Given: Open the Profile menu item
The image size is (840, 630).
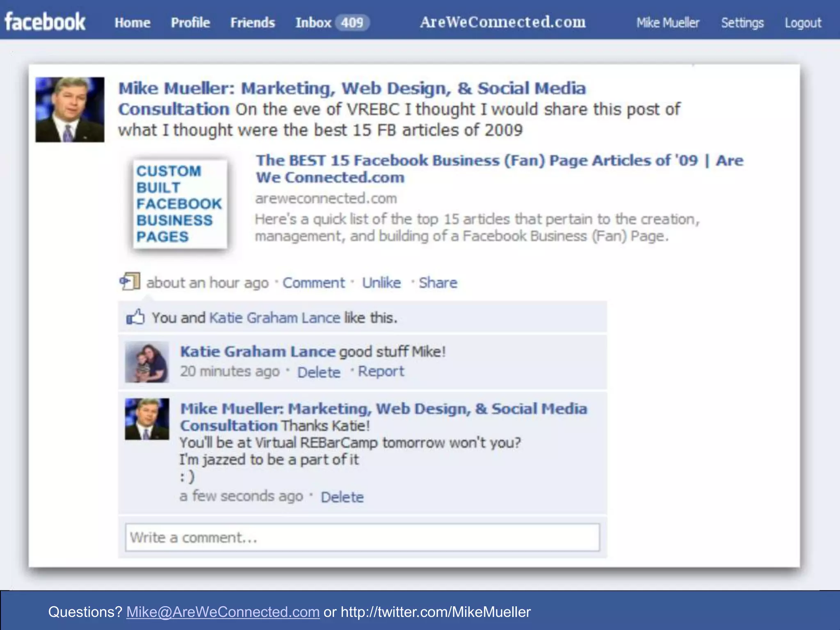Looking at the screenshot, I should tap(190, 23).
